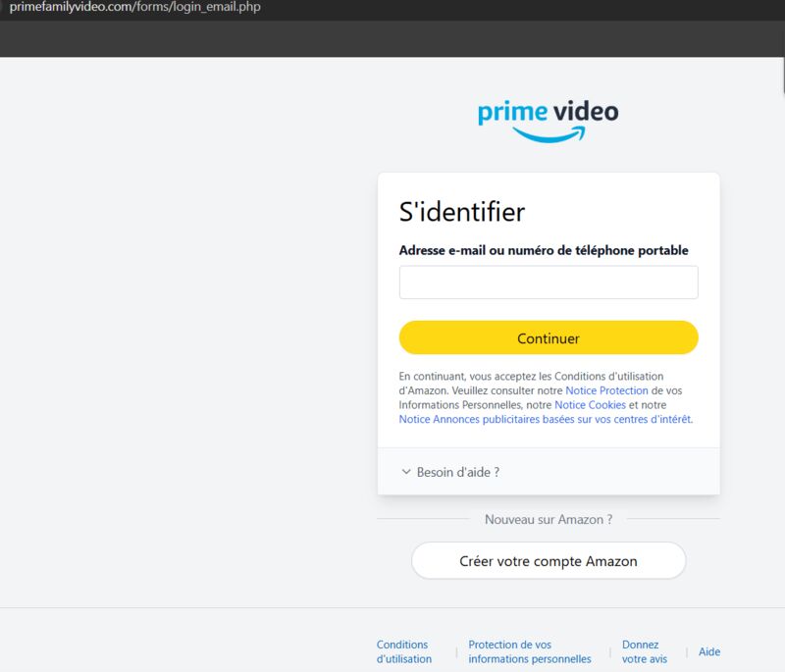The width and height of the screenshot is (785, 672).
Task: Open Notice Annonces publicitaires basées sur vos centres d'intérêt
Action: click(x=546, y=419)
